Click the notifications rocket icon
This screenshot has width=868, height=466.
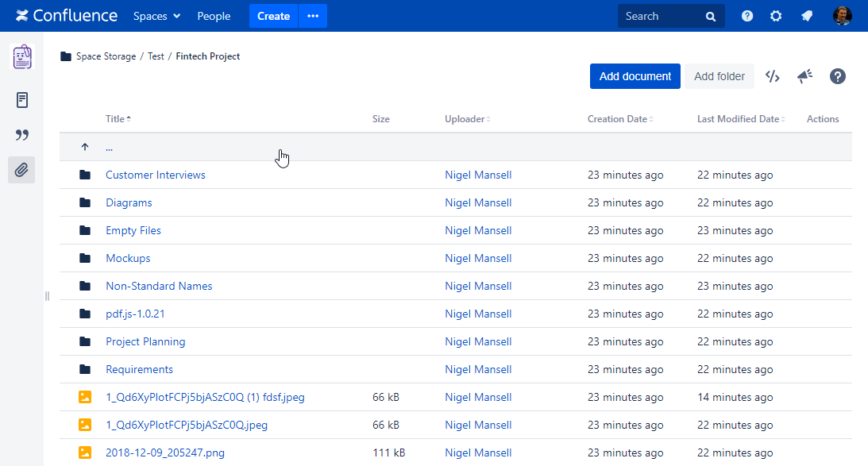point(807,16)
